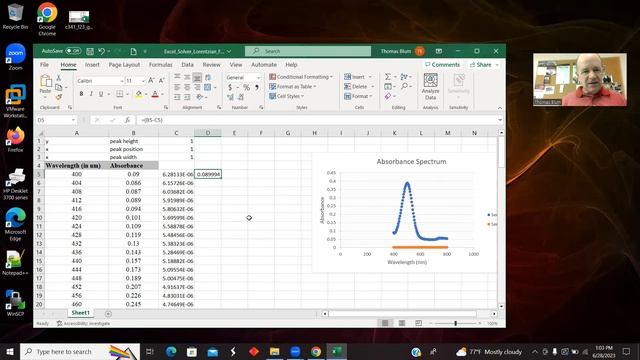
Task: Click the Decrease Font Size icon
Action: click(x=161, y=80)
